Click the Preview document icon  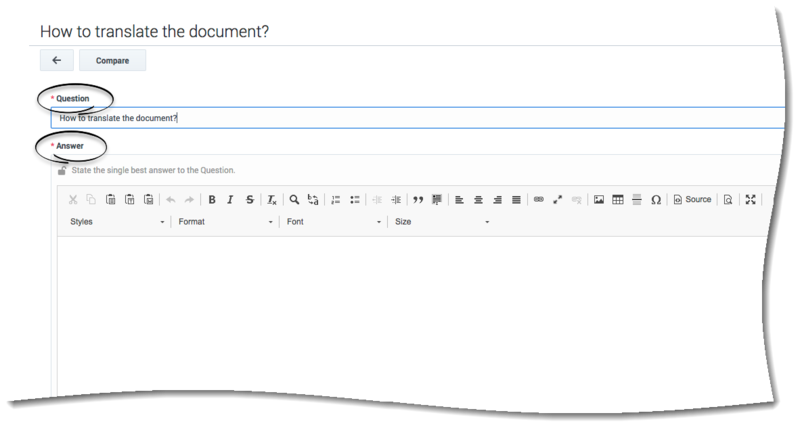tap(728, 199)
